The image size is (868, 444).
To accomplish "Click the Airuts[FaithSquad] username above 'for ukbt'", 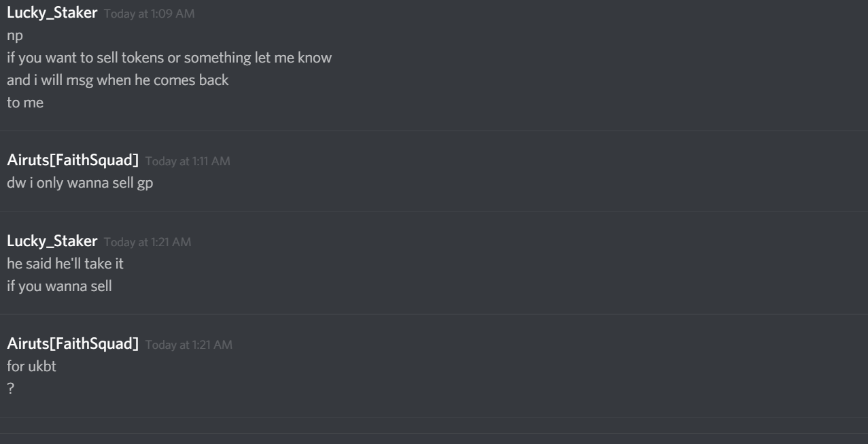I will click(73, 345).
